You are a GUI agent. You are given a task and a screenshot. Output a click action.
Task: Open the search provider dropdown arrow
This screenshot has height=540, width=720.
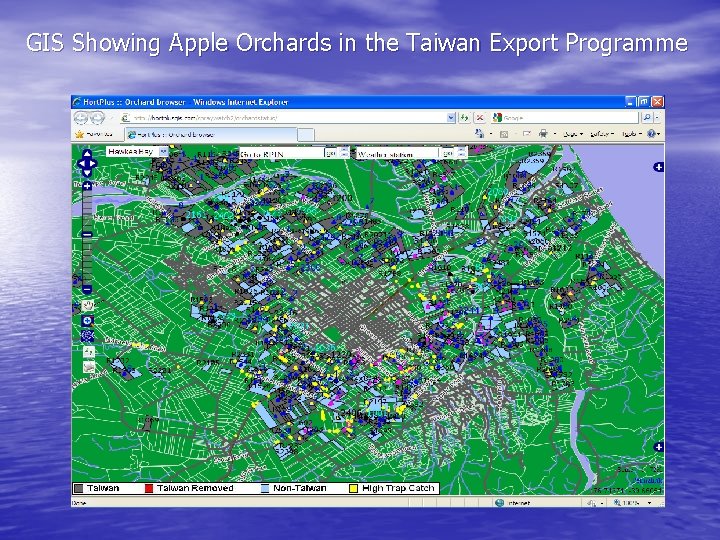[657, 118]
